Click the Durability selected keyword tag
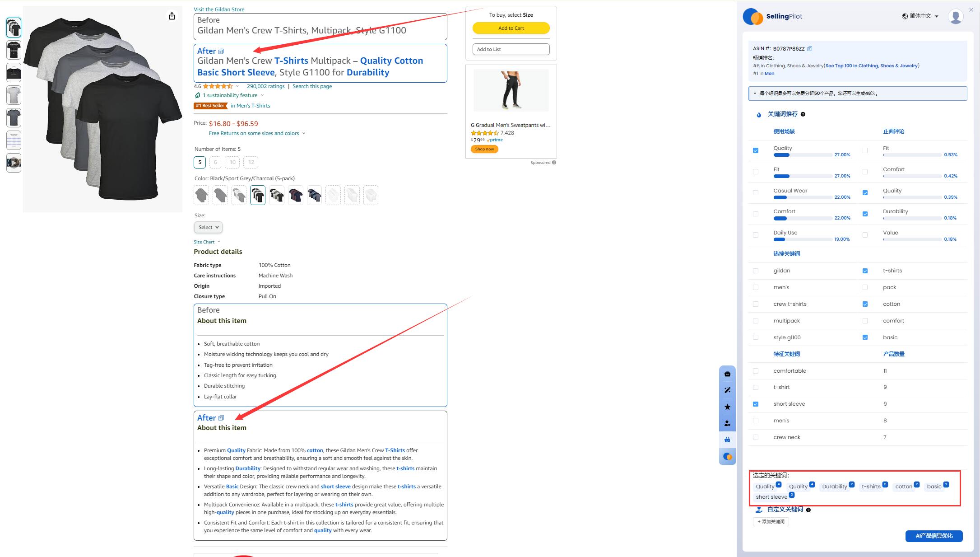Image resolution: width=980 pixels, height=557 pixels. (x=835, y=487)
